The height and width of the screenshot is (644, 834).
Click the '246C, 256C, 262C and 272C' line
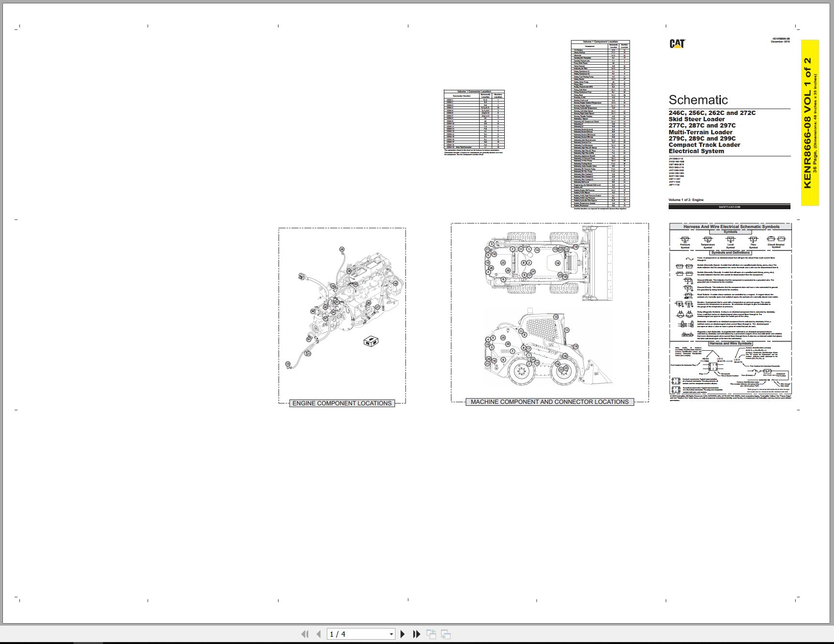pyautogui.click(x=712, y=113)
